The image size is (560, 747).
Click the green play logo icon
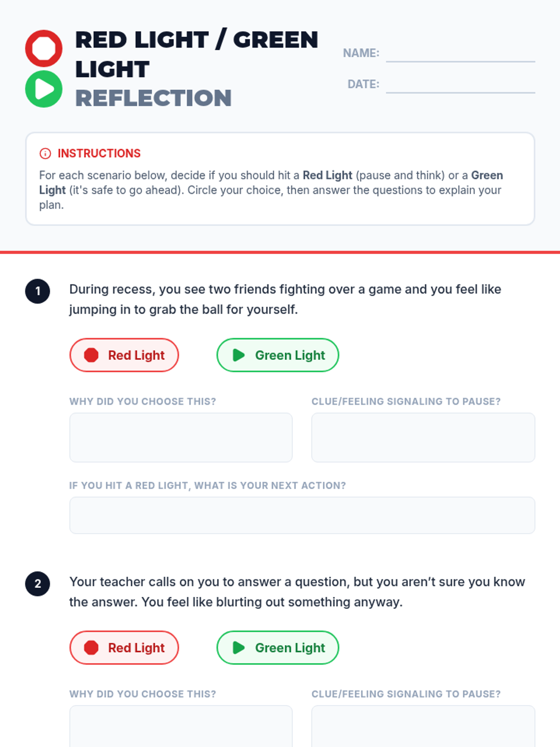click(x=44, y=89)
